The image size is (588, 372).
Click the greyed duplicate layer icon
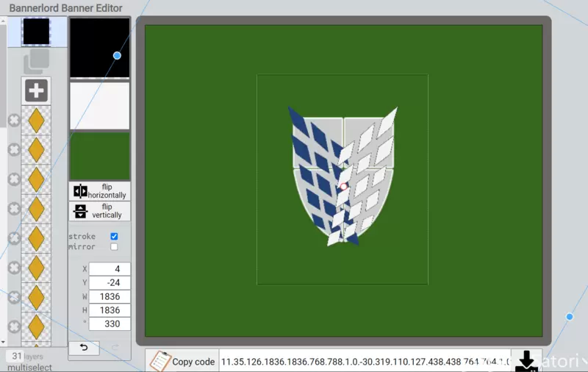point(36,62)
